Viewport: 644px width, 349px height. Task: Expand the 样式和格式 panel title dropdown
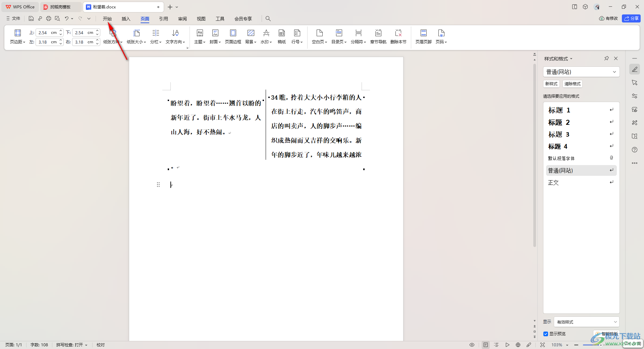pyautogui.click(x=571, y=59)
